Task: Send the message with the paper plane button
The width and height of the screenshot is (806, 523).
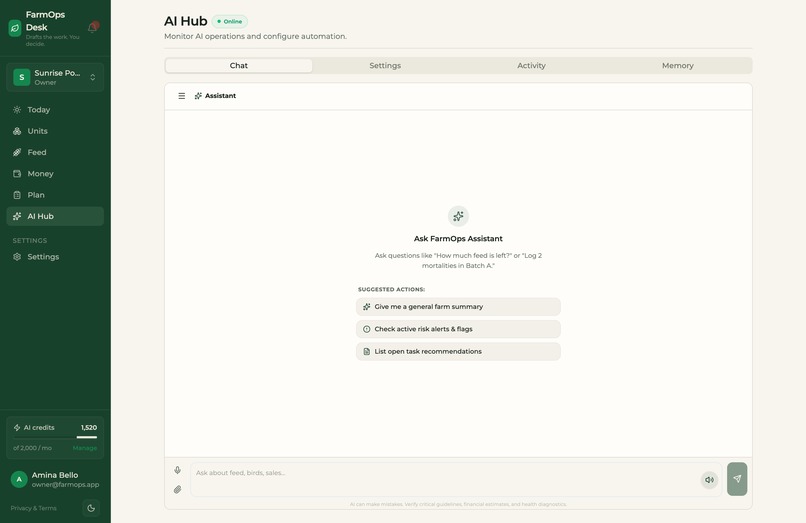Action: [x=737, y=479]
